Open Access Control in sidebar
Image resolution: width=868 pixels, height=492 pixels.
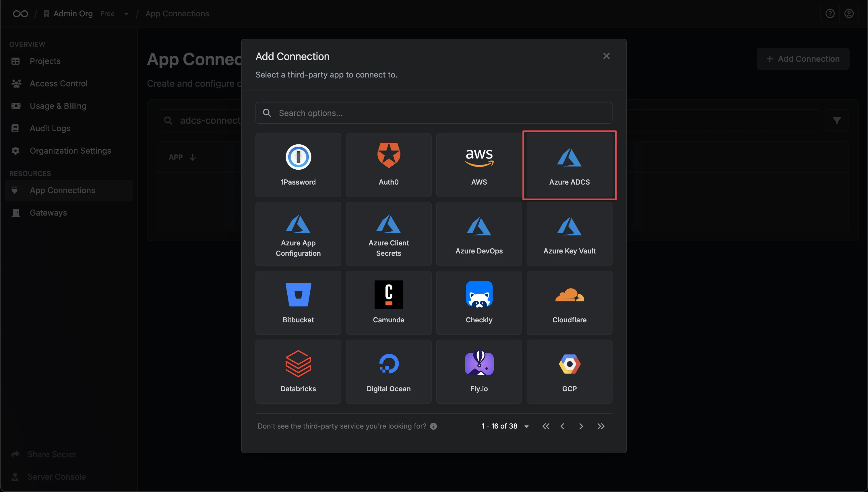point(69,84)
